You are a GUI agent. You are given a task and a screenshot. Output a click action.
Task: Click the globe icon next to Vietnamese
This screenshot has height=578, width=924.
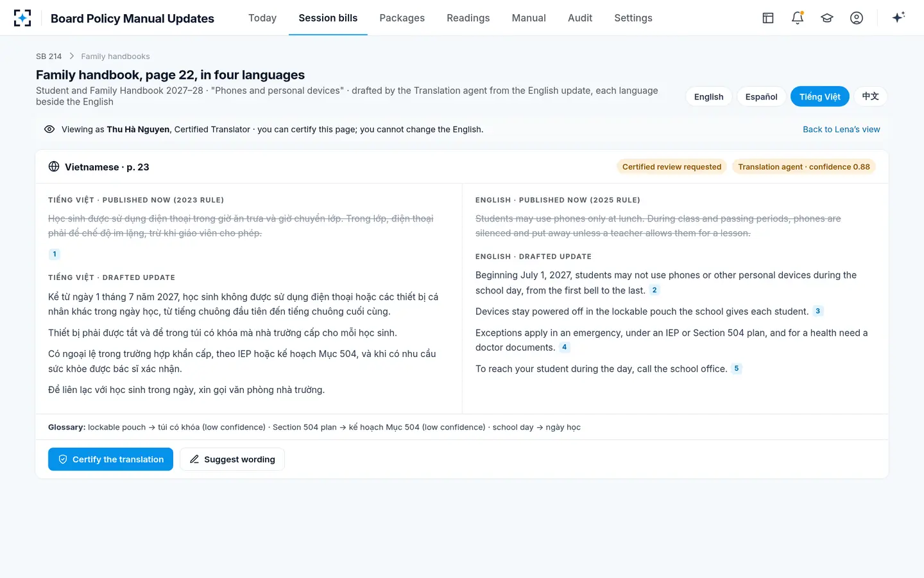[x=54, y=166]
